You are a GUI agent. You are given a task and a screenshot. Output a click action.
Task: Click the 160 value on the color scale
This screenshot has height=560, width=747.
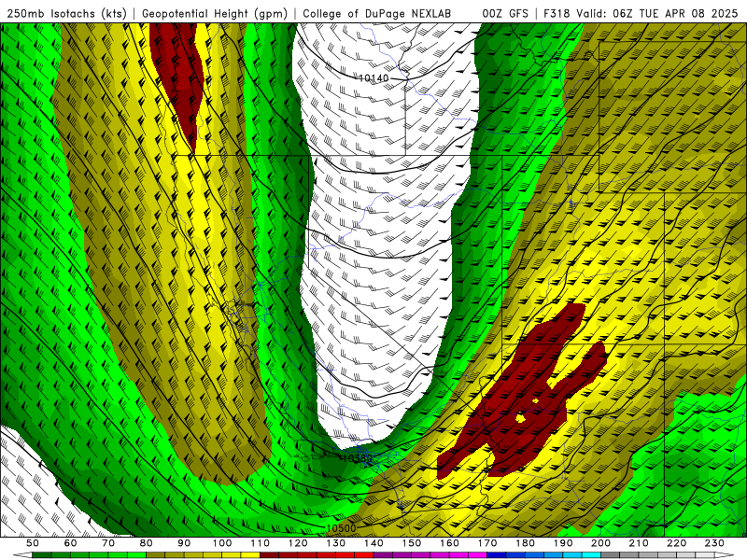(449, 543)
